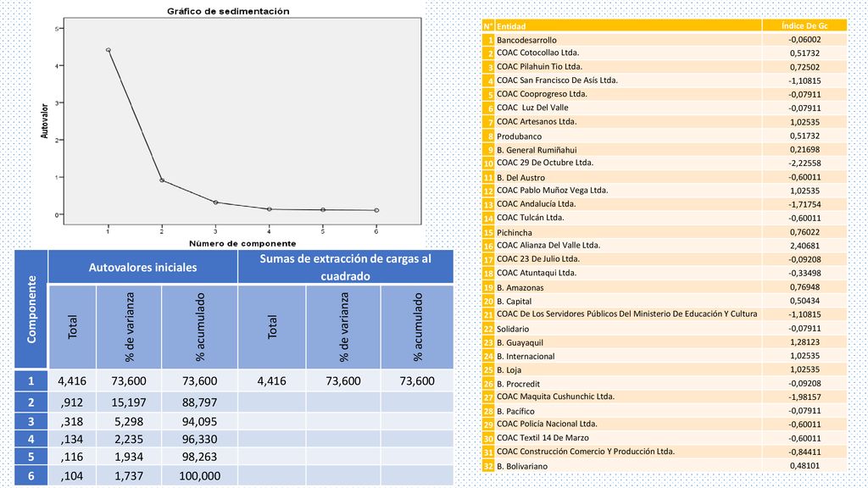
Task: Select the scree plot point for component 6
Action: point(376,210)
